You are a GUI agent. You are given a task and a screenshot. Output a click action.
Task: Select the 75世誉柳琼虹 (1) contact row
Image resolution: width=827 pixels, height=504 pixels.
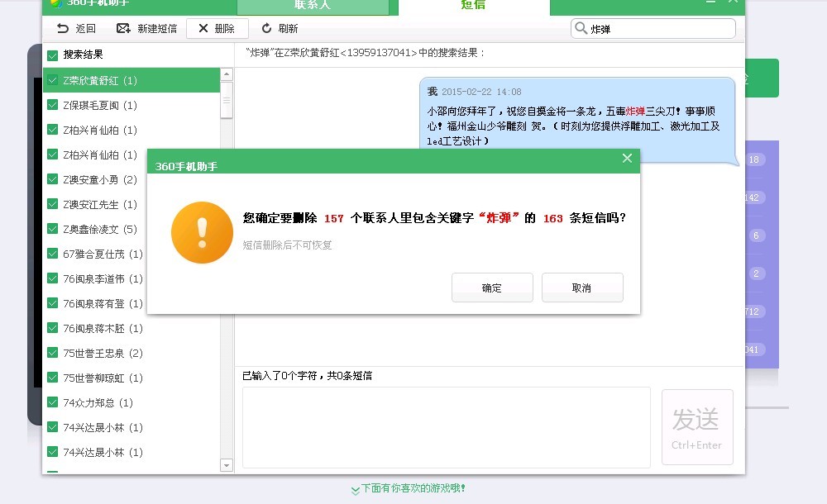point(131,378)
